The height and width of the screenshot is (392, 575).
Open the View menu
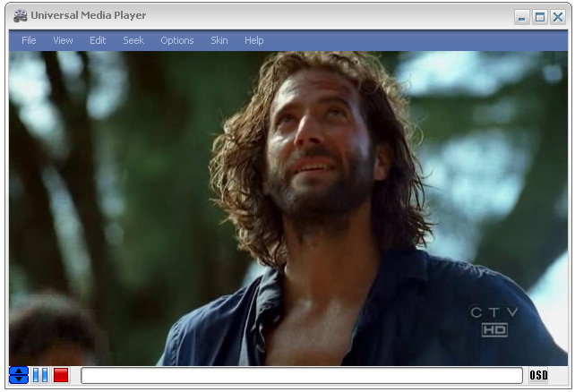click(63, 40)
